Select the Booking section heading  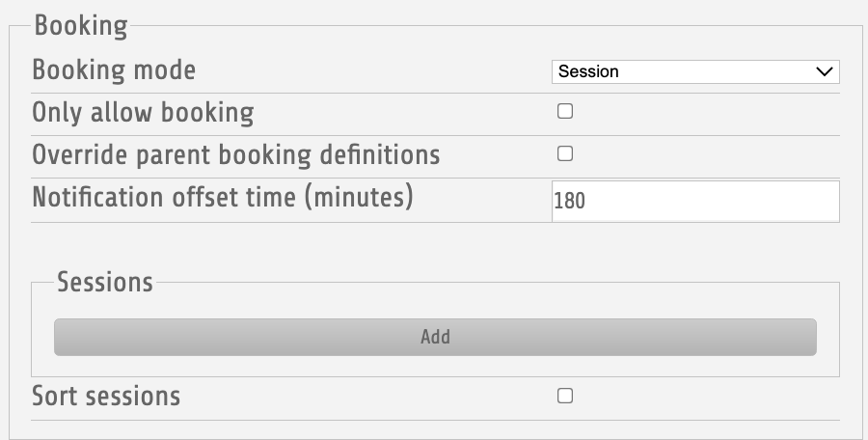(x=81, y=26)
